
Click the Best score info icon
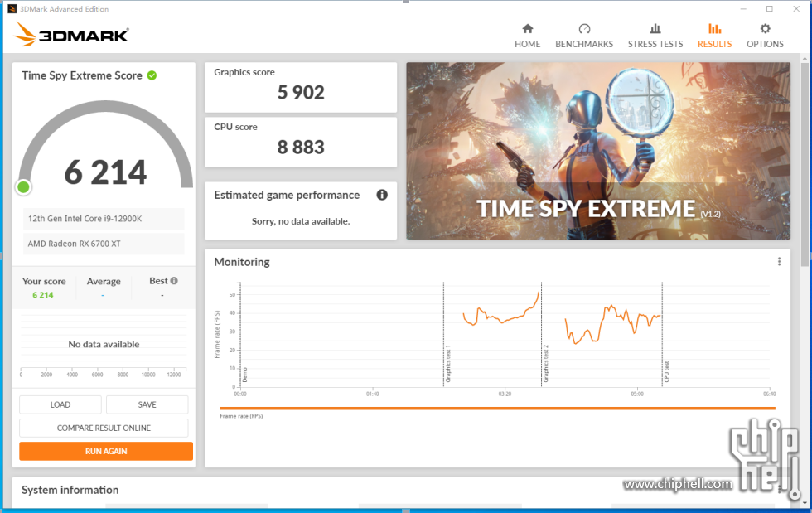(x=174, y=281)
